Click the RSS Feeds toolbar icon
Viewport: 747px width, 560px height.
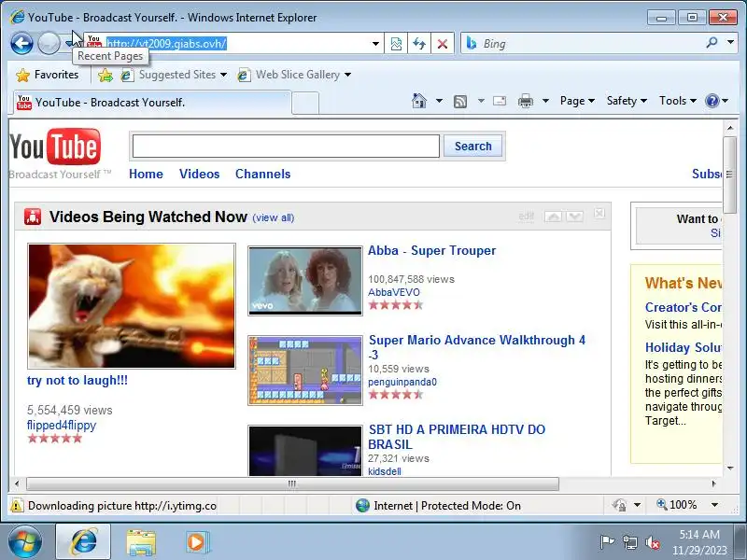[460, 101]
